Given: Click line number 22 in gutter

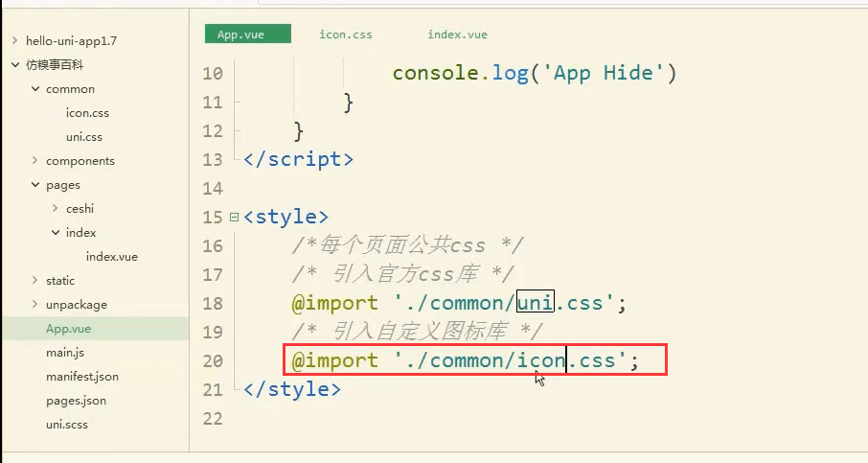Looking at the screenshot, I should [213, 419].
